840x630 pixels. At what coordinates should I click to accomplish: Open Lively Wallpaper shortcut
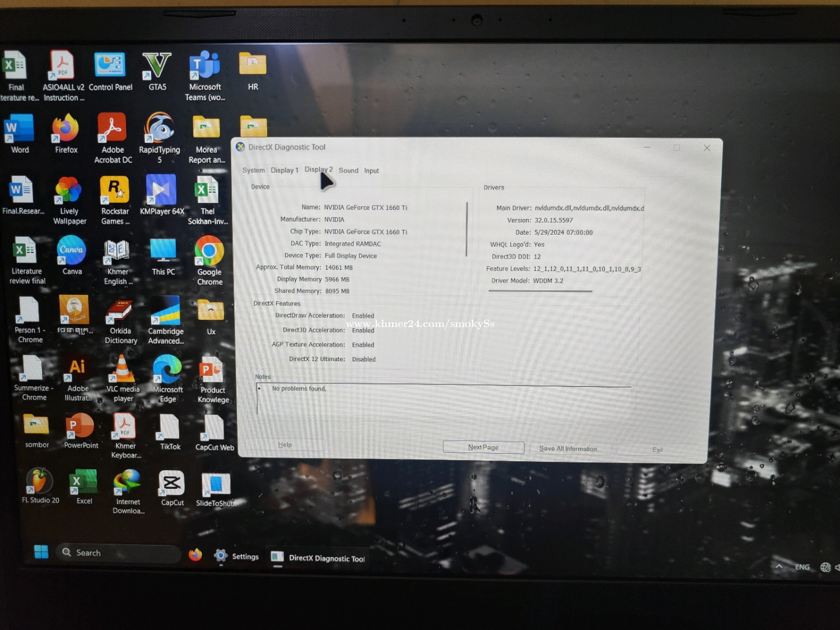[x=69, y=200]
